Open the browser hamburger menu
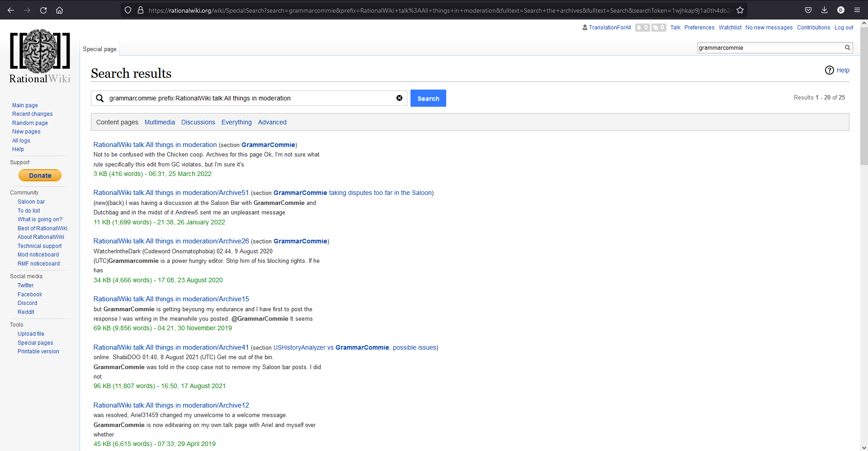 (857, 10)
